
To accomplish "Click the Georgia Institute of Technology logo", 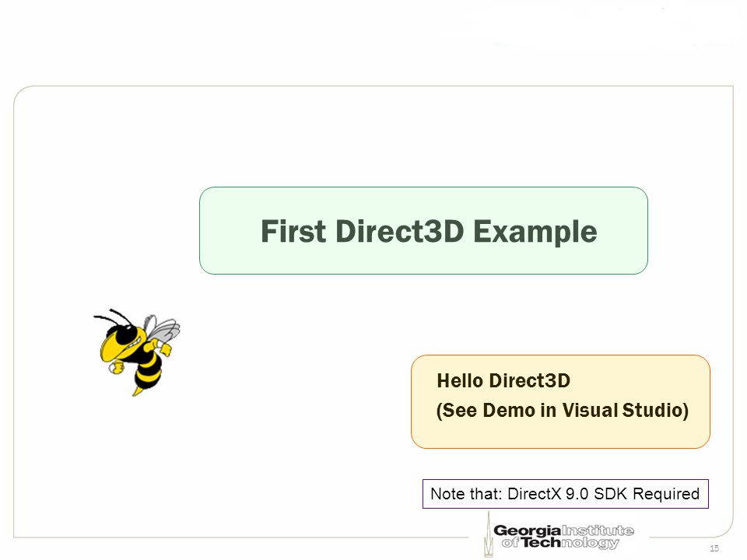I will point(559,535).
